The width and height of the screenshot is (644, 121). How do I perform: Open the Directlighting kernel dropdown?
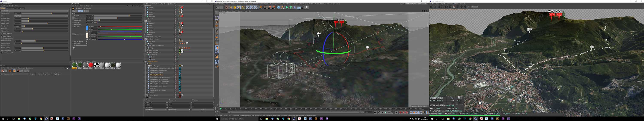coord(35,11)
